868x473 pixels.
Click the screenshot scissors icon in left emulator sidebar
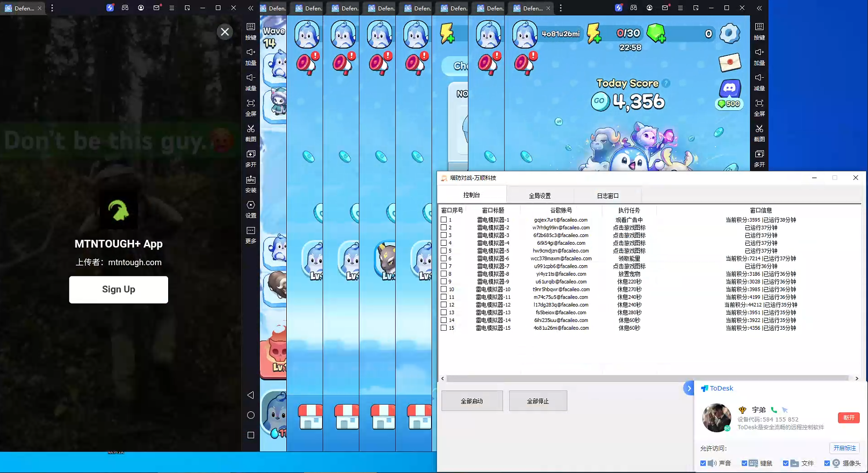coord(251,129)
